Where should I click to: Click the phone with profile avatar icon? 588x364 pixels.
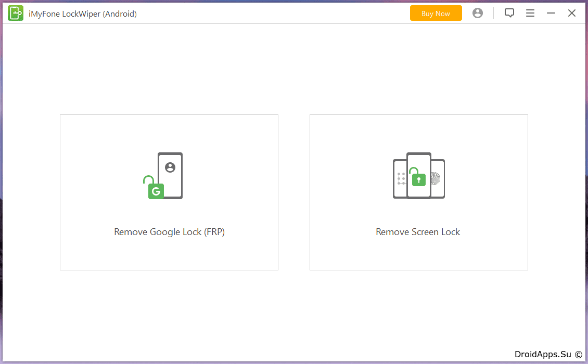(x=170, y=175)
